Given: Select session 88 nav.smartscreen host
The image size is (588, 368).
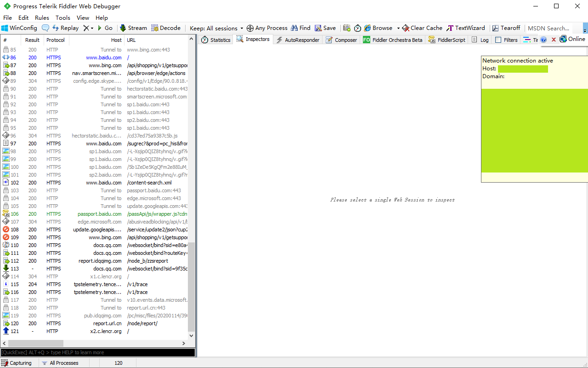Looking at the screenshot, I should (95, 73).
